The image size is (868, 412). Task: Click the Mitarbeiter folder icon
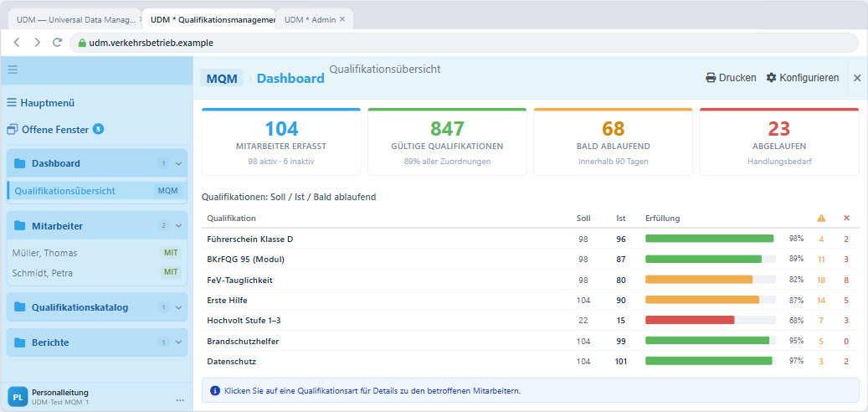click(20, 225)
